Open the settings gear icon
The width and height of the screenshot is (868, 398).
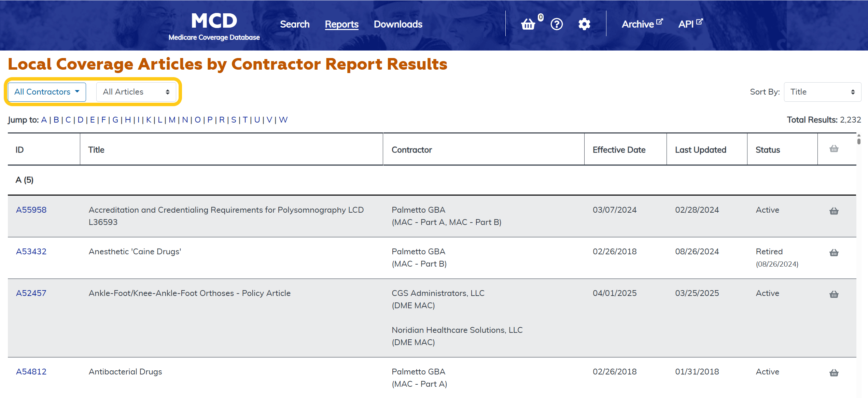coord(584,24)
